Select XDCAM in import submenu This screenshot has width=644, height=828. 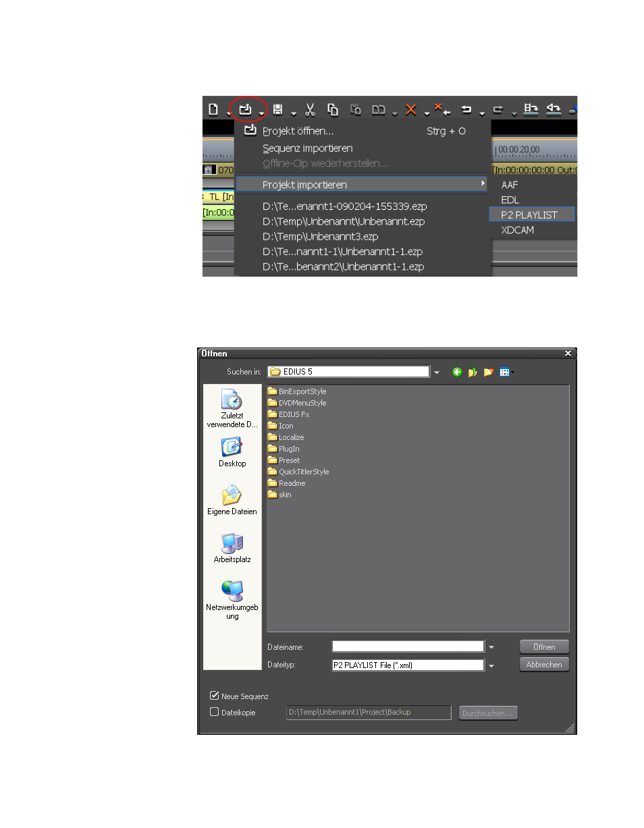[518, 230]
